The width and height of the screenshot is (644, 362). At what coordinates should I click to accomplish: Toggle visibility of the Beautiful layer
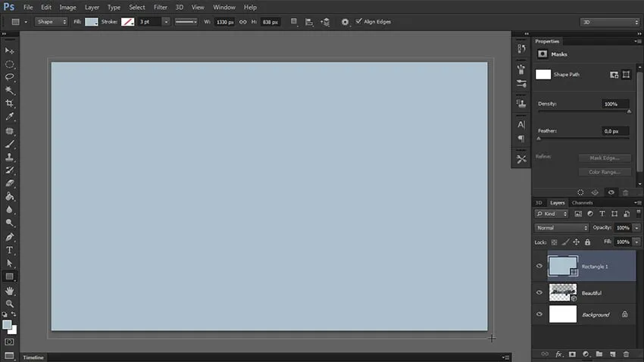tap(539, 292)
